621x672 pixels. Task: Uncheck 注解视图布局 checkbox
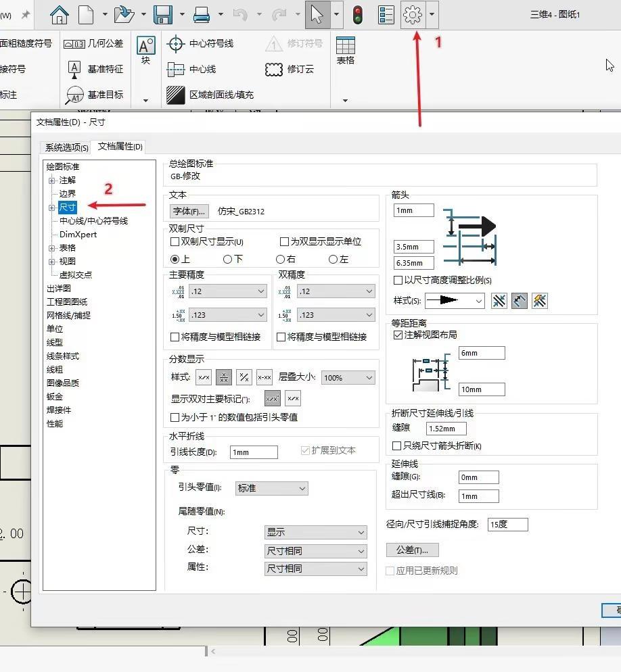(x=398, y=335)
